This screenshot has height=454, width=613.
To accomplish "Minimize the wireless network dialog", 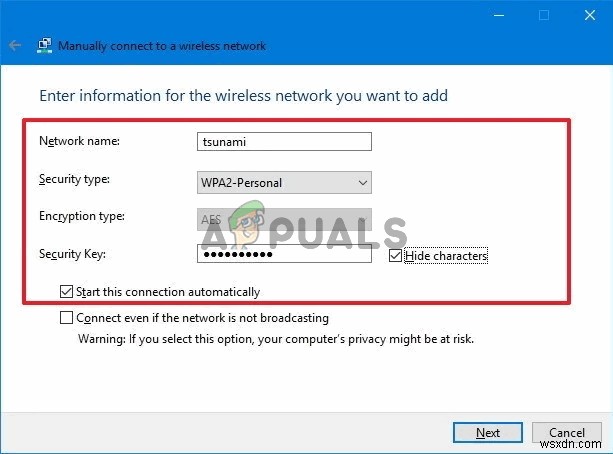I will pyautogui.click(x=498, y=16).
